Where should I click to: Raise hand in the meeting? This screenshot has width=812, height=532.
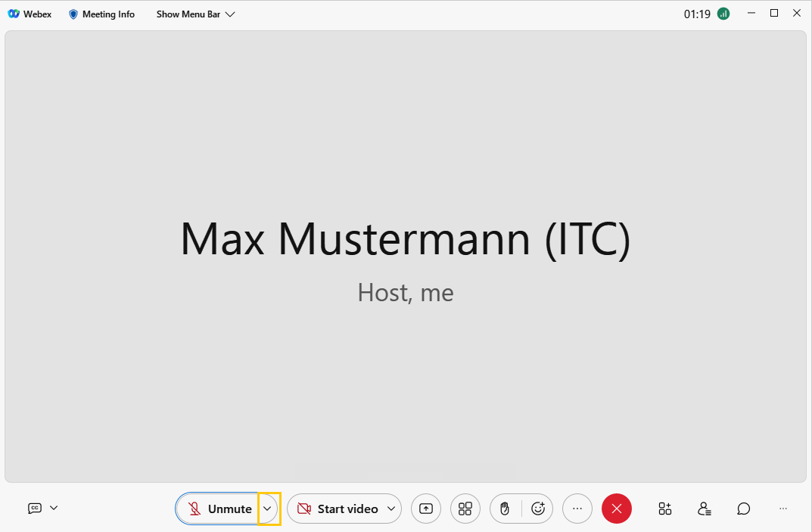coord(506,509)
